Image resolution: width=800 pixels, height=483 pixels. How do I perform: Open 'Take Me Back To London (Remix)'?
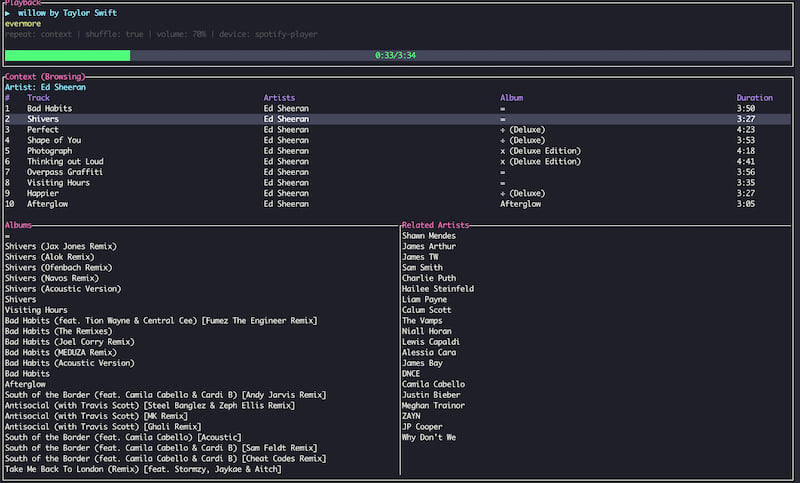coord(143,469)
